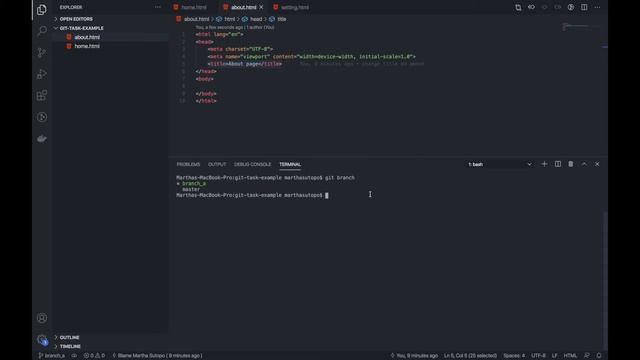
Task: Close the terminal panel with the X icon
Action: pos(597,164)
